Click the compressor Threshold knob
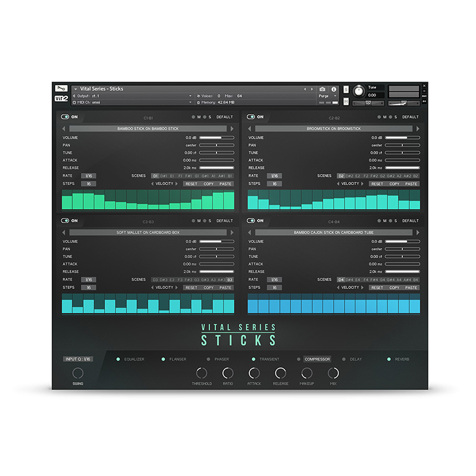 click(x=202, y=373)
